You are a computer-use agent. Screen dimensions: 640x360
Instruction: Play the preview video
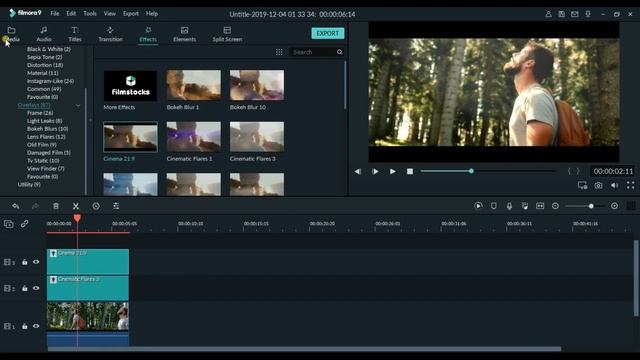click(392, 171)
